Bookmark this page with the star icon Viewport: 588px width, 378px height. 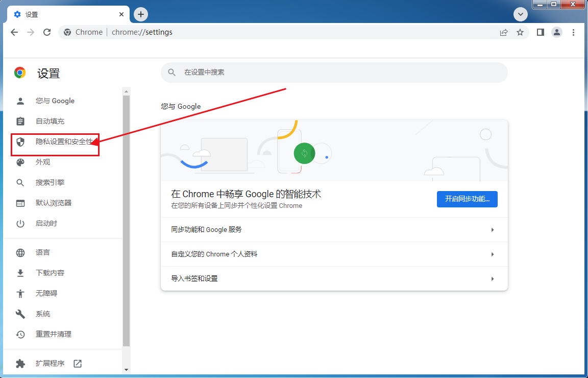pyautogui.click(x=520, y=32)
